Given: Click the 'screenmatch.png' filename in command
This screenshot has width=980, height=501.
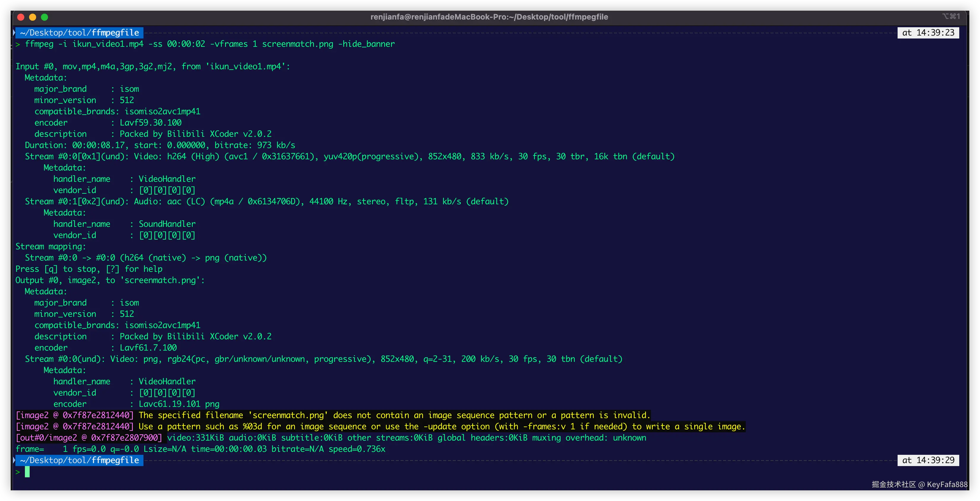Looking at the screenshot, I should pos(298,44).
